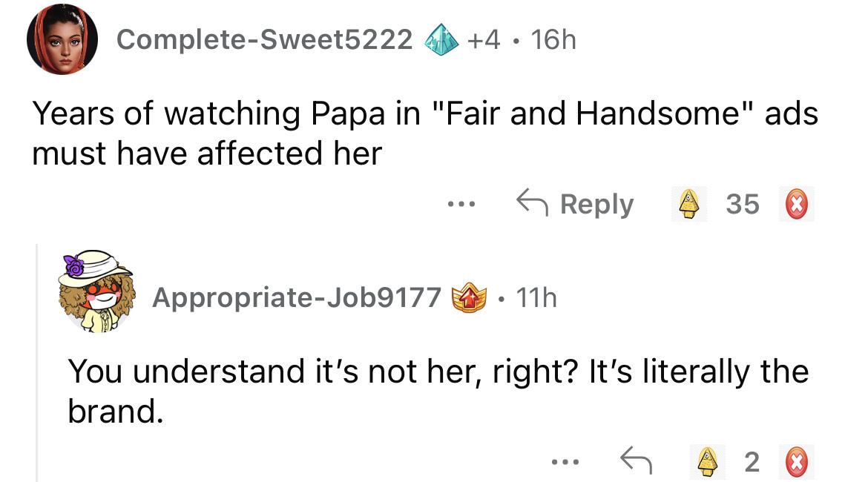Open more options on Appropriate-Job9177's reply
This screenshot has width=868, height=482.
click(564, 463)
